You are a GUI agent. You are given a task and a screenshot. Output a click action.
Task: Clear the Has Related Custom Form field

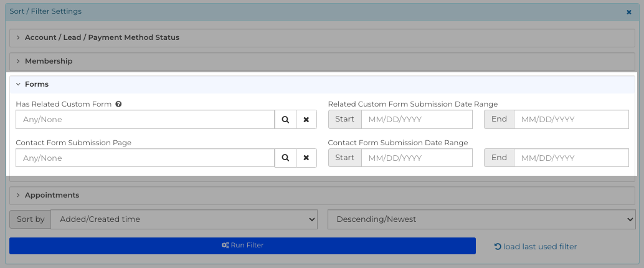306,120
